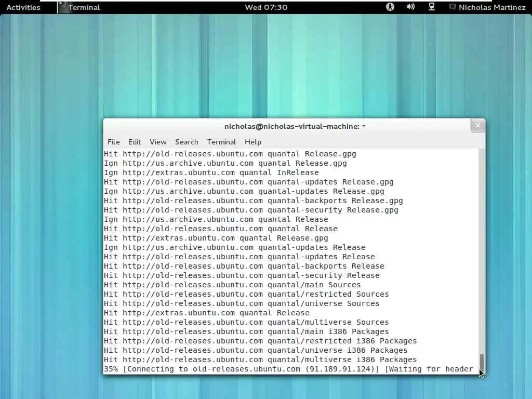The height and width of the screenshot is (399, 532).
Task: Open the View menu in the terminal
Action: (x=158, y=142)
